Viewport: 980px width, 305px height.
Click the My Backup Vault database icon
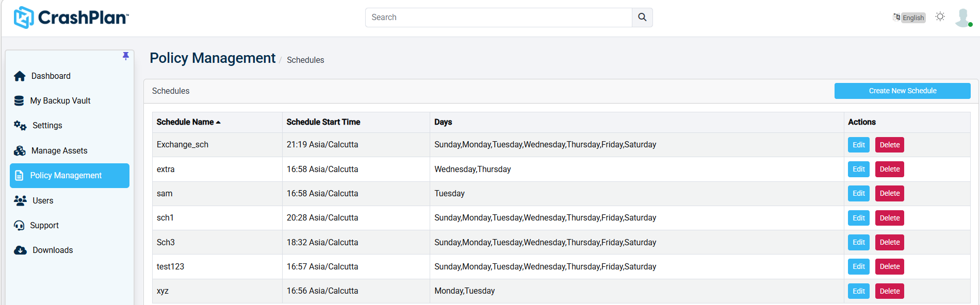click(x=19, y=101)
